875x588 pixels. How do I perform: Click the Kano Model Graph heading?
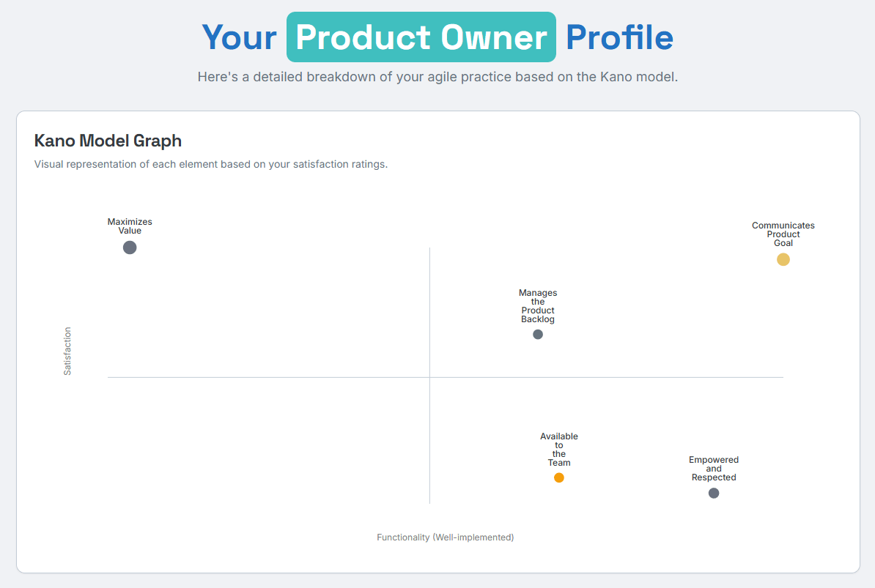[108, 141]
